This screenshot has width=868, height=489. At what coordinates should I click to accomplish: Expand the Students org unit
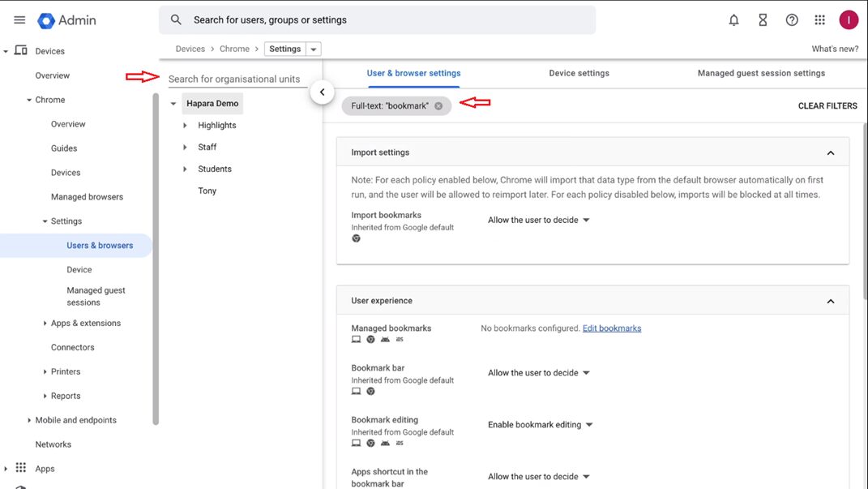click(x=185, y=169)
